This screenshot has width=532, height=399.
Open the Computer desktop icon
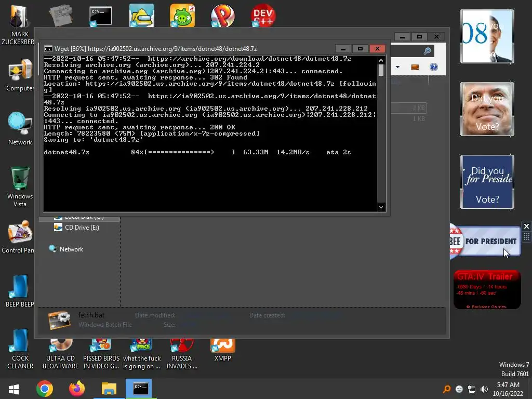(x=20, y=75)
